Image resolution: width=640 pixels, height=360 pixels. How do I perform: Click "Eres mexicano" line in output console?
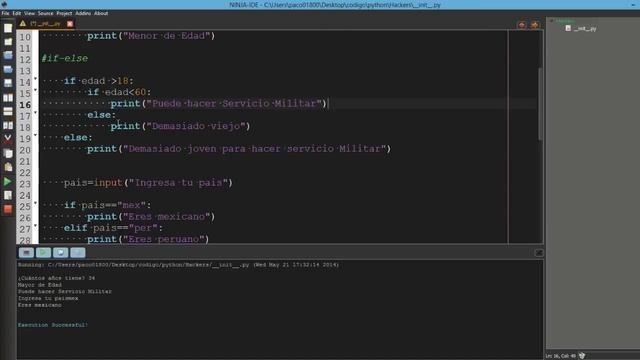coord(40,305)
